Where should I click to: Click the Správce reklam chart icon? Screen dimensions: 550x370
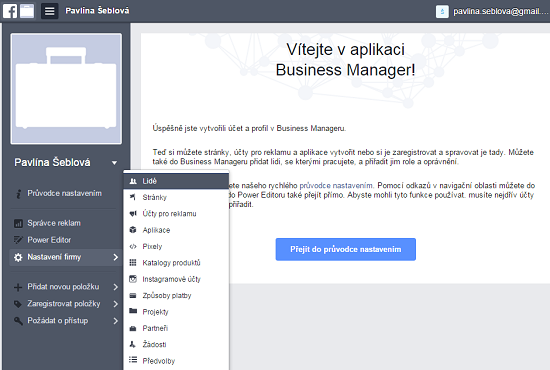point(18,223)
